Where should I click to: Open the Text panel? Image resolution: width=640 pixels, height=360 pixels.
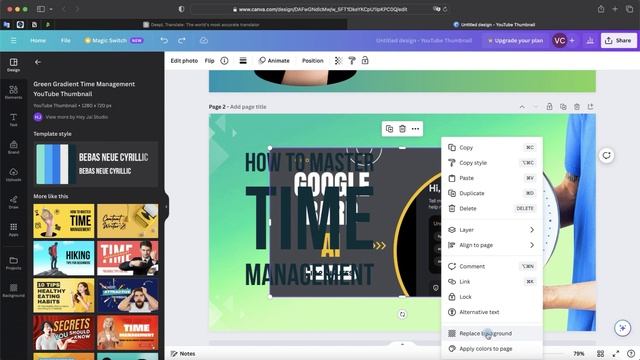(13, 120)
